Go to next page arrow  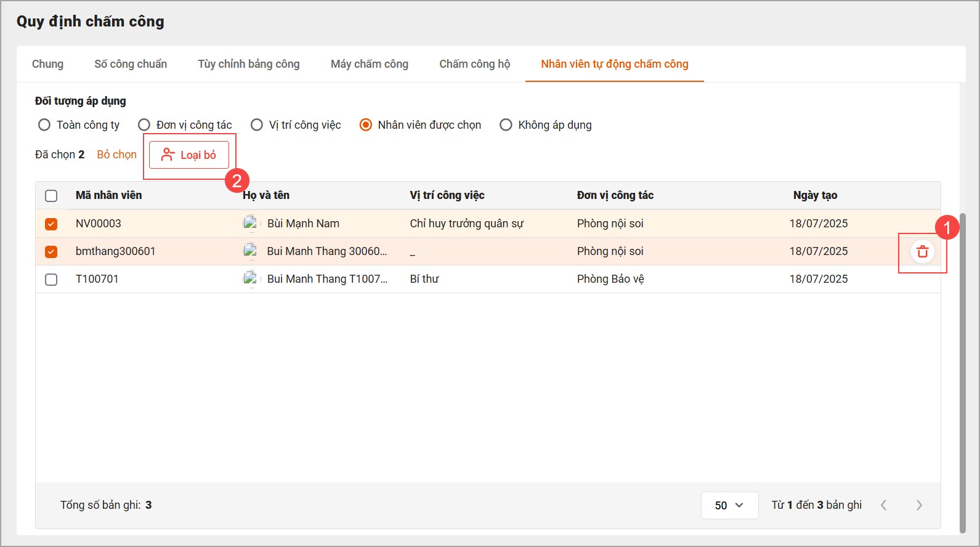(x=919, y=505)
